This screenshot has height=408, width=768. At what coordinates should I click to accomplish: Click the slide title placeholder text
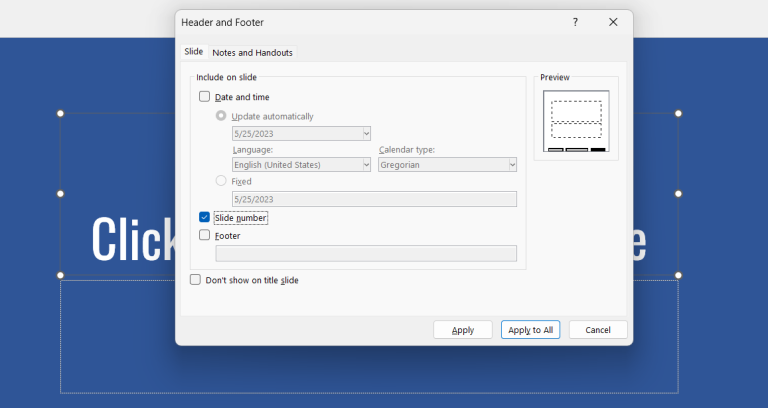pos(130,240)
